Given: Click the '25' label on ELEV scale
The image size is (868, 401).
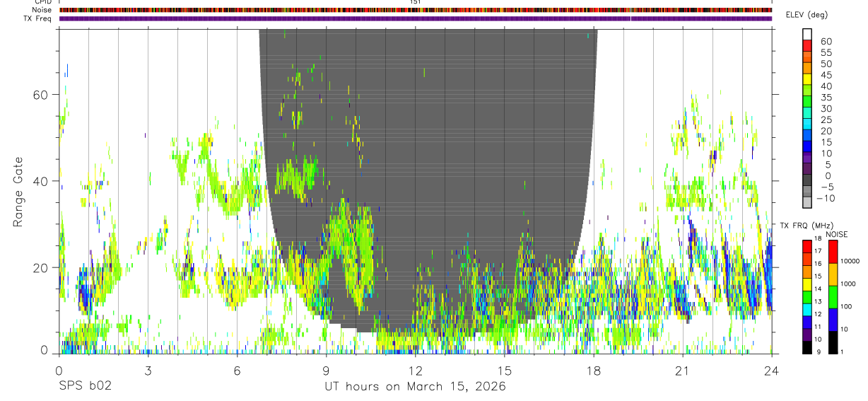Looking at the screenshot, I should coord(826,120).
